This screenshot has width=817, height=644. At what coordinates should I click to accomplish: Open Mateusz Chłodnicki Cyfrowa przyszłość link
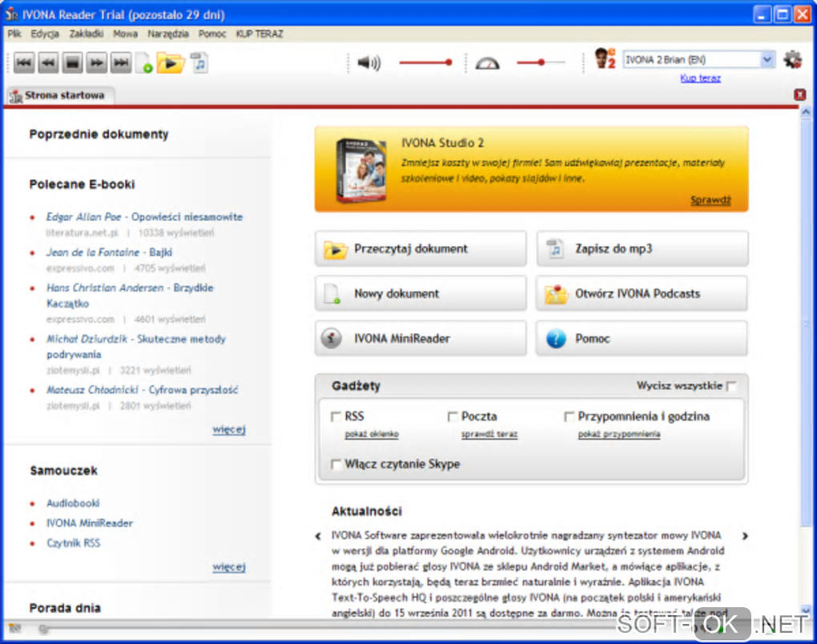142,390
